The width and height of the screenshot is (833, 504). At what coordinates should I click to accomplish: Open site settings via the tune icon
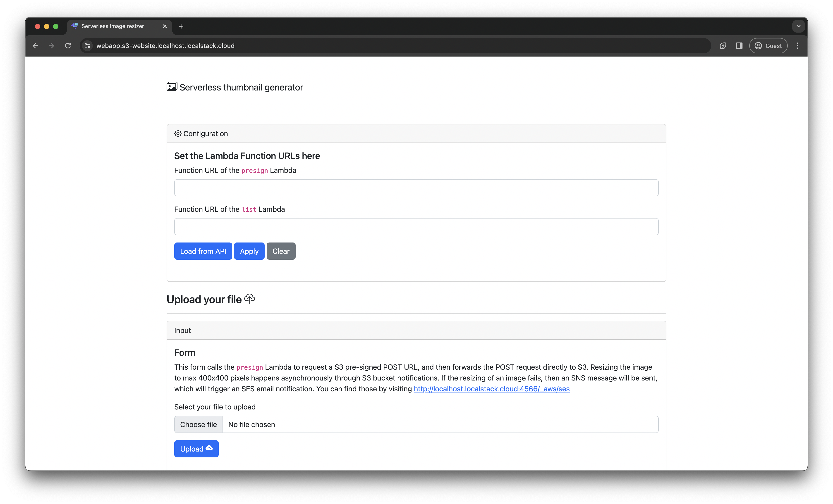[x=87, y=46]
